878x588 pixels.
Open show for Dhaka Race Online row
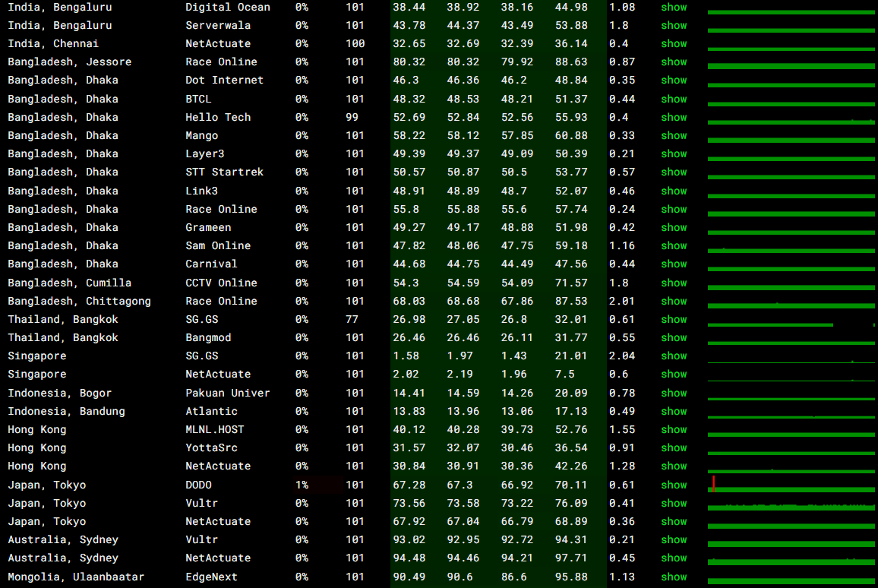click(x=674, y=210)
